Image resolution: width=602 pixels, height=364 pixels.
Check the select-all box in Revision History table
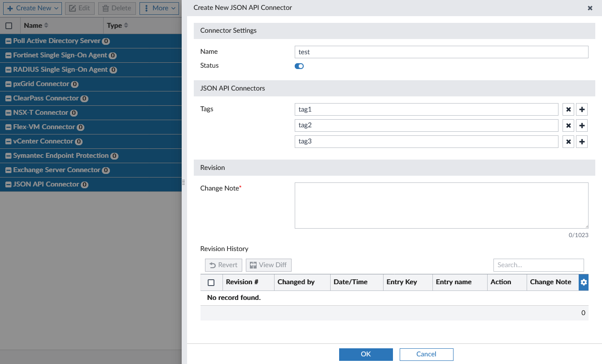[212, 282]
